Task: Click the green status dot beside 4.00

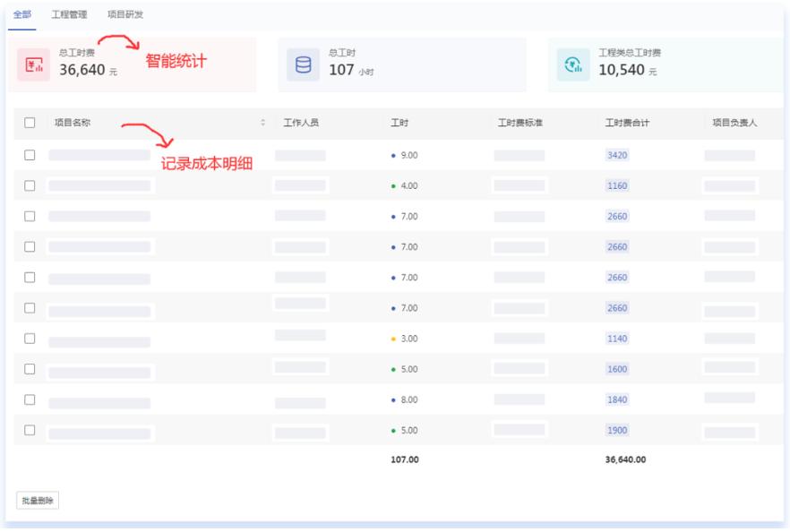Action: (393, 186)
